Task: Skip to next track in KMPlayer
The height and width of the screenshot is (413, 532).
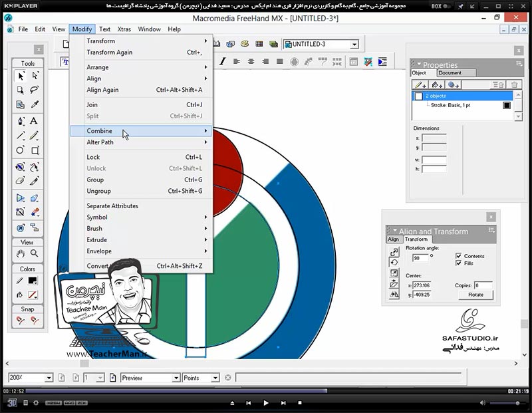Action: (283, 403)
